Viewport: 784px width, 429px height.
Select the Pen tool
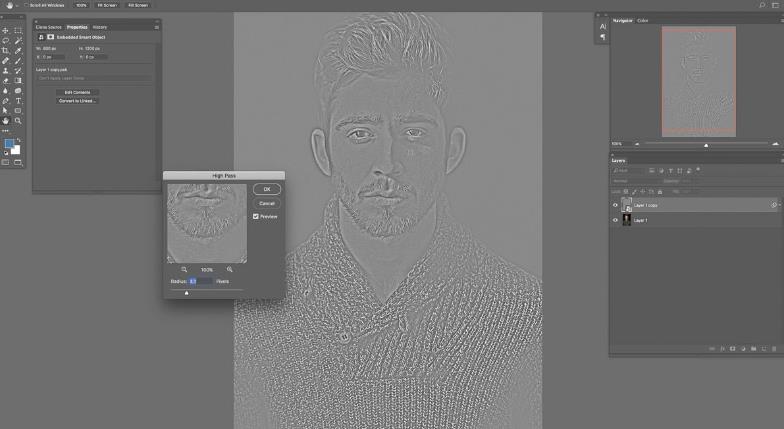coord(6,100)
